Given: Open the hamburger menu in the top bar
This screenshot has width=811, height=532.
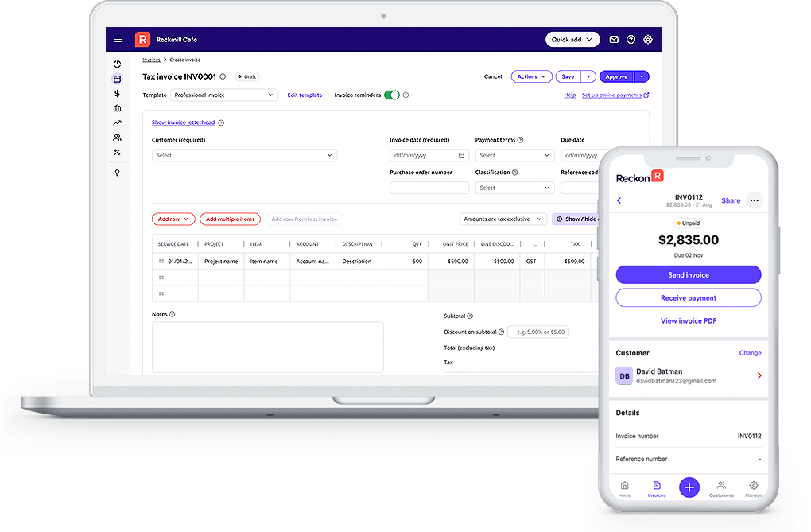Looking at the screenshot, I should 118,39.
